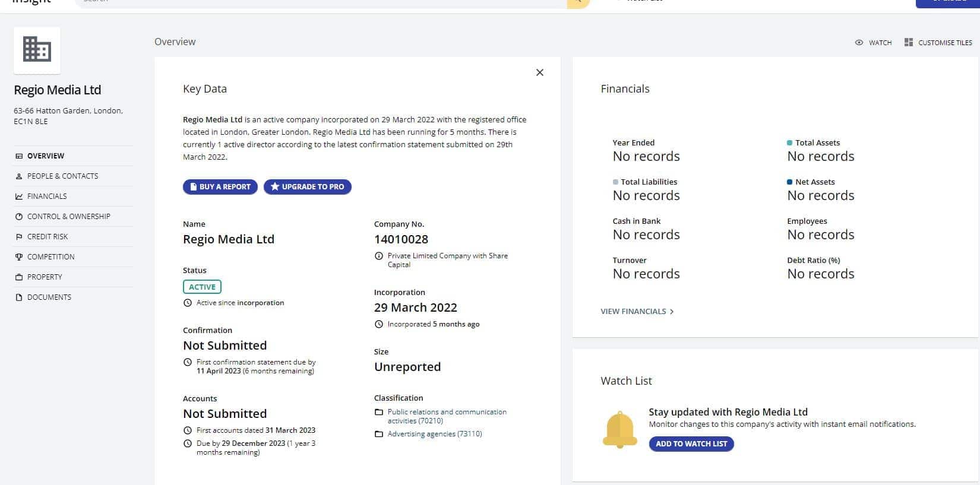Screen dimensions: 980x485
Task: Open Customise Tiles layout options
Action: coord(938,43)
